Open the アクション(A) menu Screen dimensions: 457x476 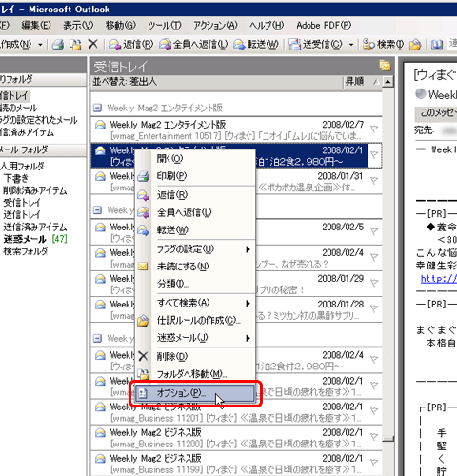(x=215, y=25)
